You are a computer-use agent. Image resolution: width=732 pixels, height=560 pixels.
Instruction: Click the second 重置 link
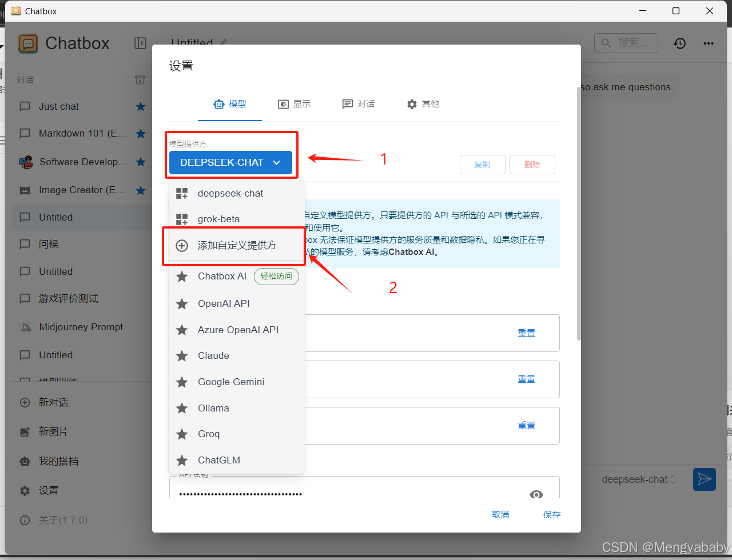(x=527, y=379)
